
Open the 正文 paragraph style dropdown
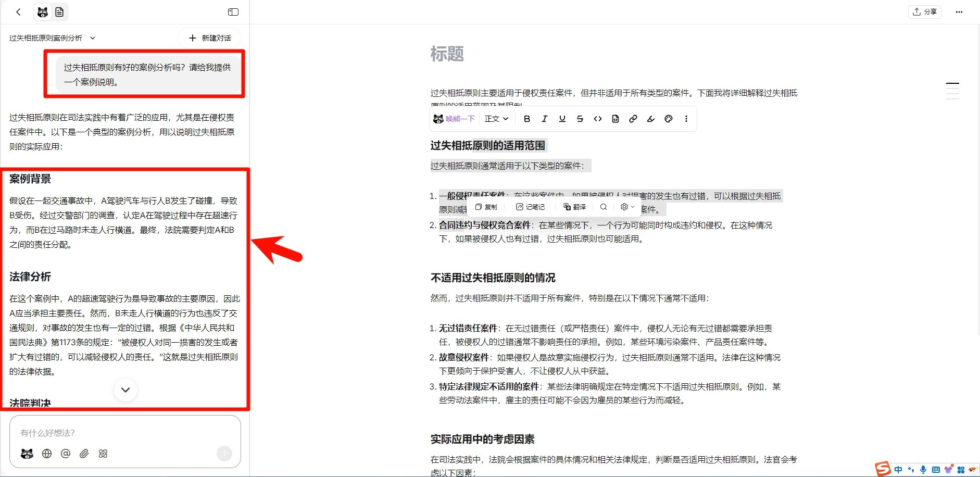[496, 119]
